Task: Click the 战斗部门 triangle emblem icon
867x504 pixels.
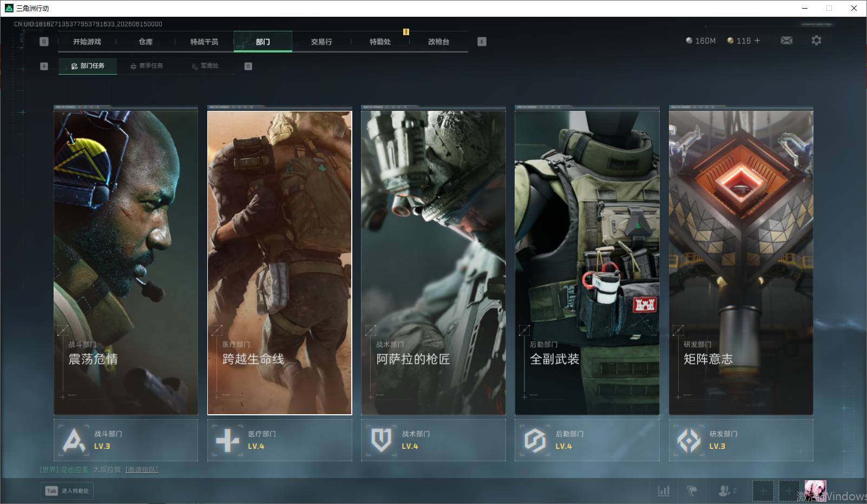Action: pos(74,440)
